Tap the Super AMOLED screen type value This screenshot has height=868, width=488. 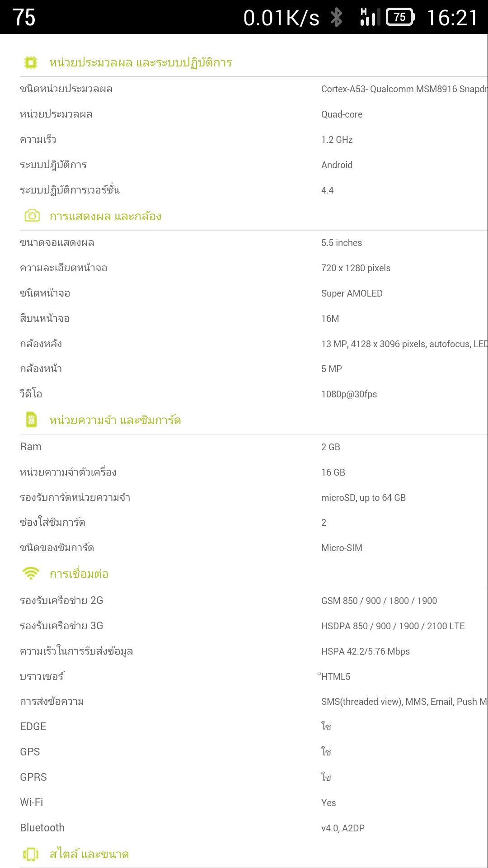click(x=352, y=293)
